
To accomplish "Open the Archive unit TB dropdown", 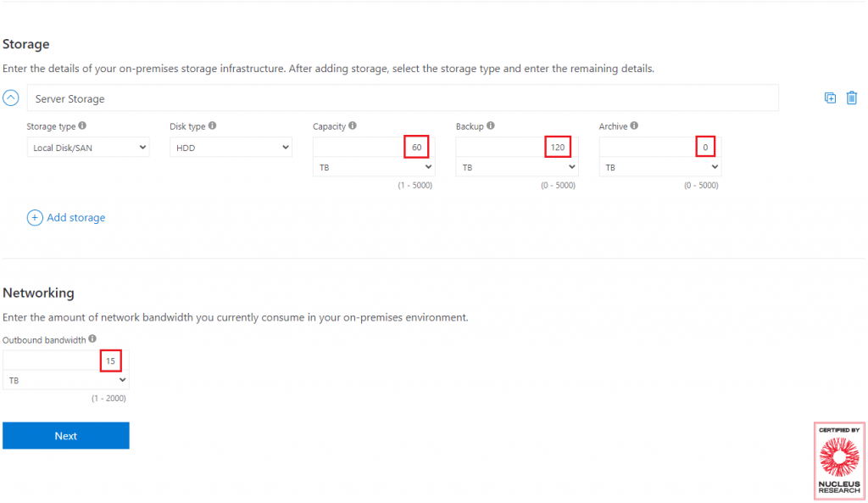I will tap(659, 167).
